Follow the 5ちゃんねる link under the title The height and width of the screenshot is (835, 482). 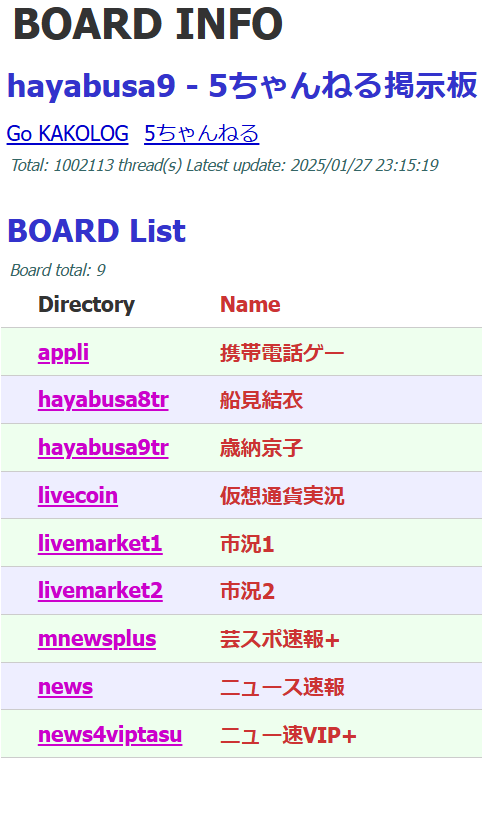(x=201, y=133)
